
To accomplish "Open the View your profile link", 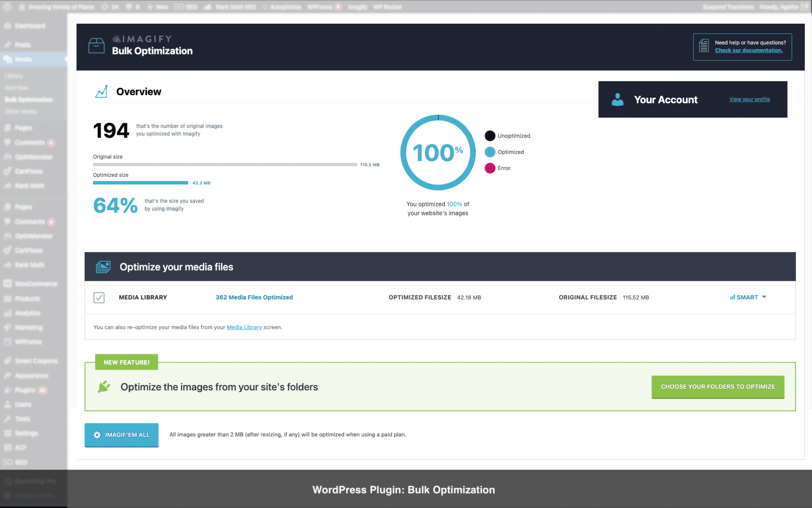I will [749, 99].
